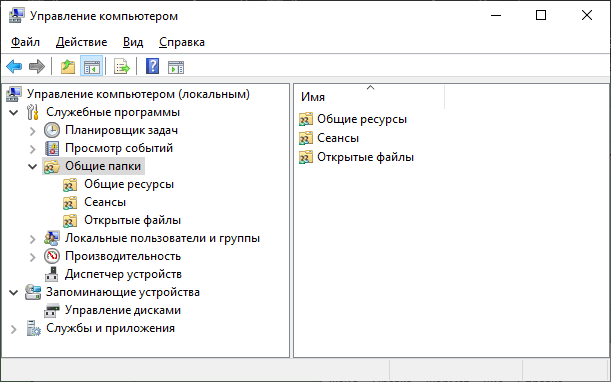Click the Управление дисками drive icon
Image resolution: width=611 pixels, height=382 pixels.
(x=52, y=311)
